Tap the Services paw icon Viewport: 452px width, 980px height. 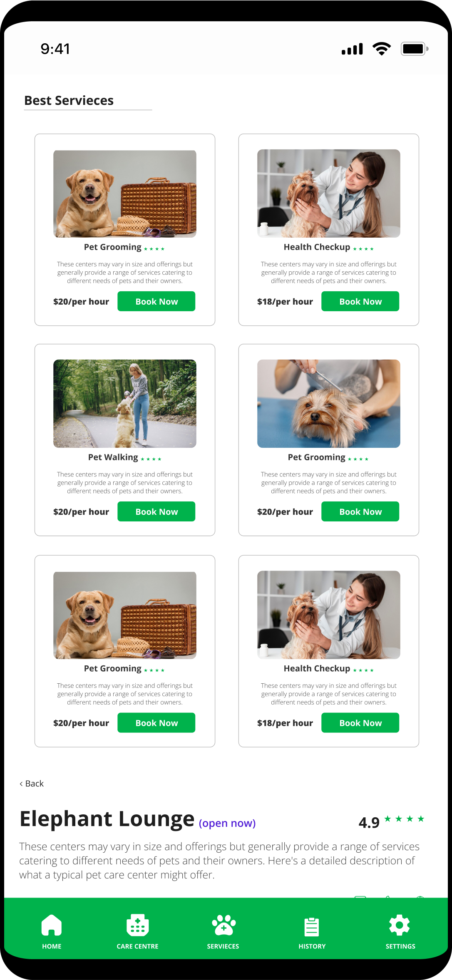pyautogui.click(x=224, y=925)
